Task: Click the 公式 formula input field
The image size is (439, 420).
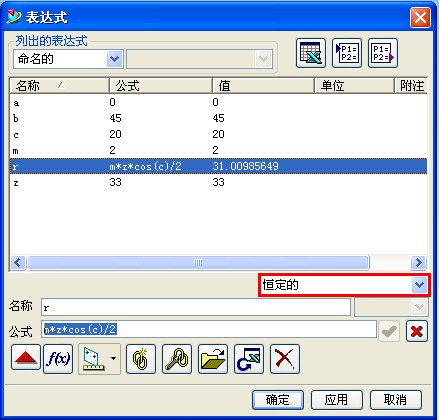Action: coord(209,329)
